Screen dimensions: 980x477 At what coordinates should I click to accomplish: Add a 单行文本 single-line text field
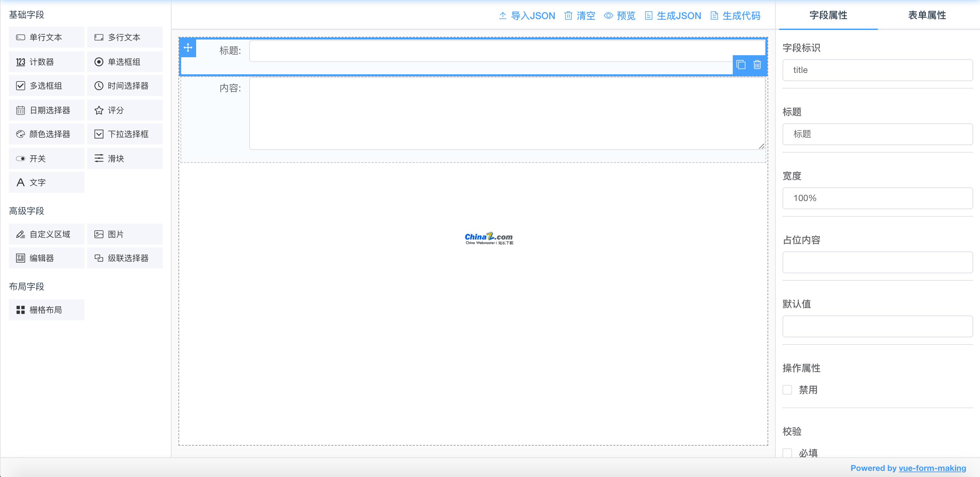click(x=46, y=37)
